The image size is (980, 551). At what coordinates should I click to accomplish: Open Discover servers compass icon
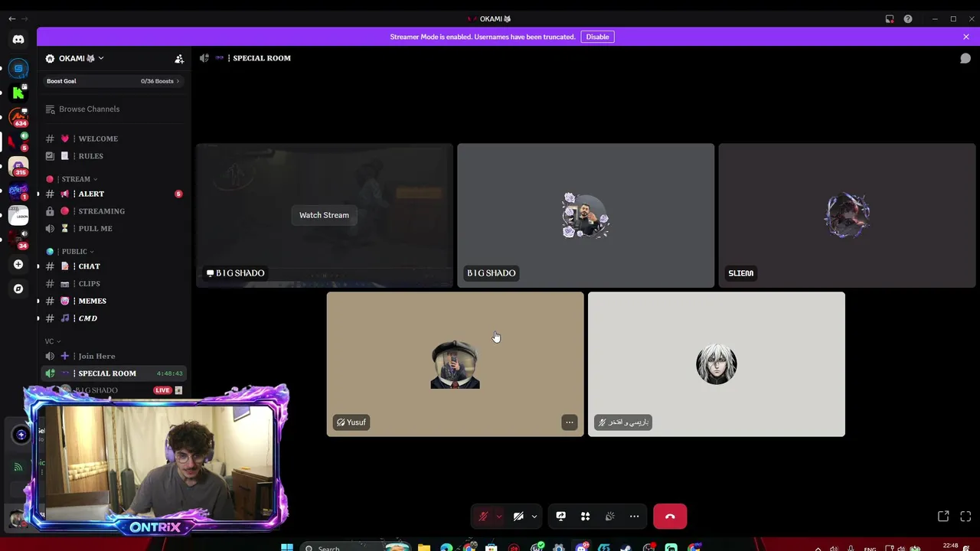click(18, 289)
